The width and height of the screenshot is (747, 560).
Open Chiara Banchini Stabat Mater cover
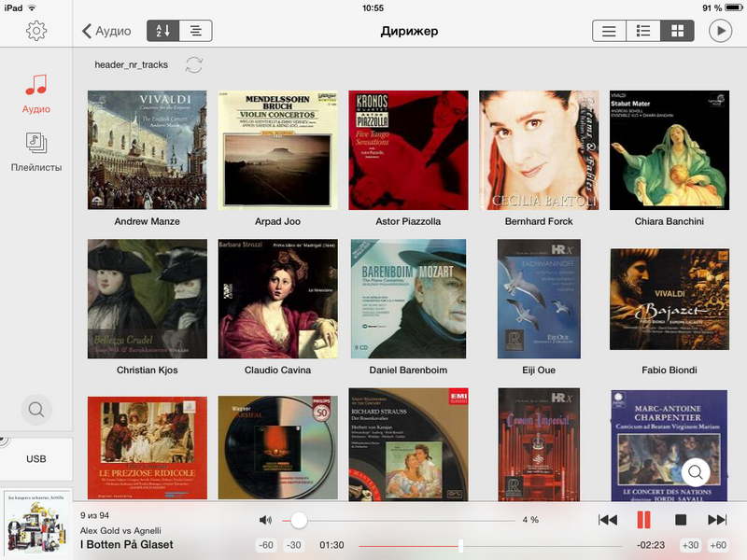669,150
